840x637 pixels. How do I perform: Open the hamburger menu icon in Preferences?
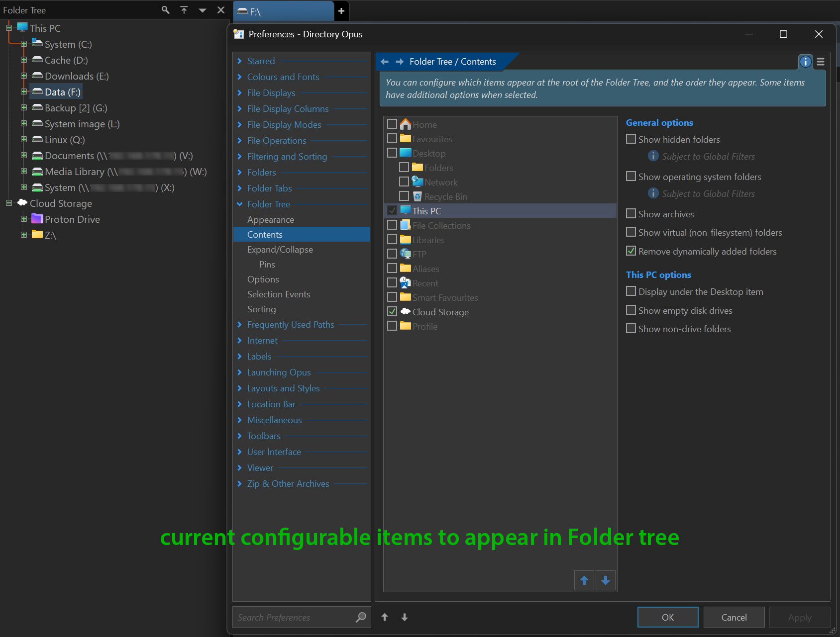[821, 62]
